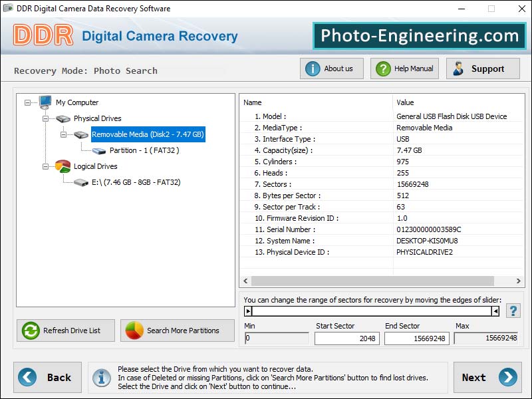The width and height of the screenshot is (532, 399).
Task: Click the Next button to continue
Action: tap(487, 377)
